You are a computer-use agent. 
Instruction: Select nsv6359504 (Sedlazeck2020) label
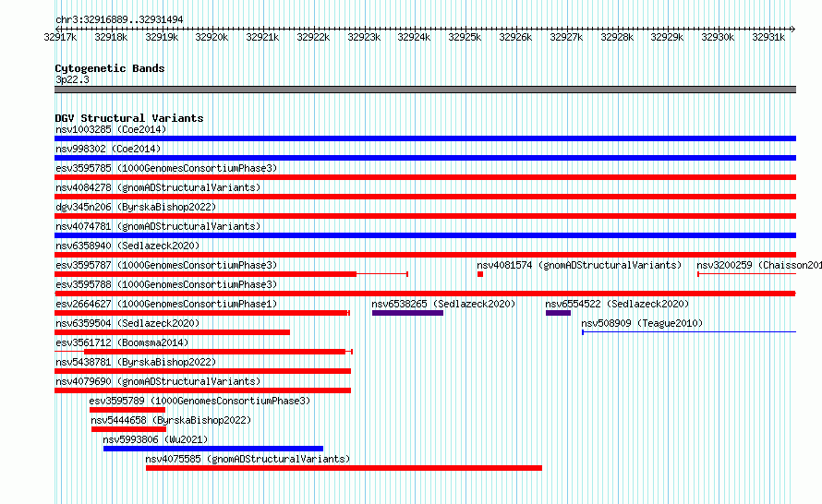point(127,323)
